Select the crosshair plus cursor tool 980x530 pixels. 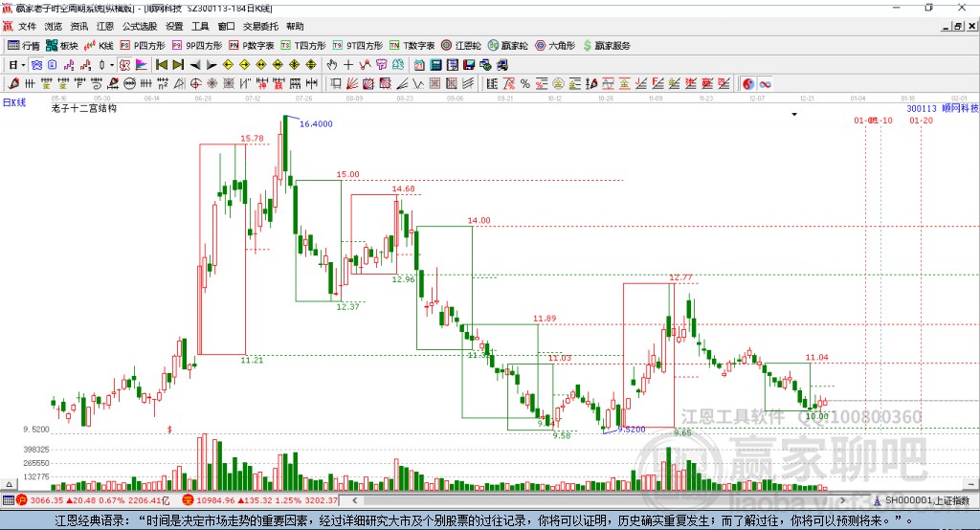point(348,65)
